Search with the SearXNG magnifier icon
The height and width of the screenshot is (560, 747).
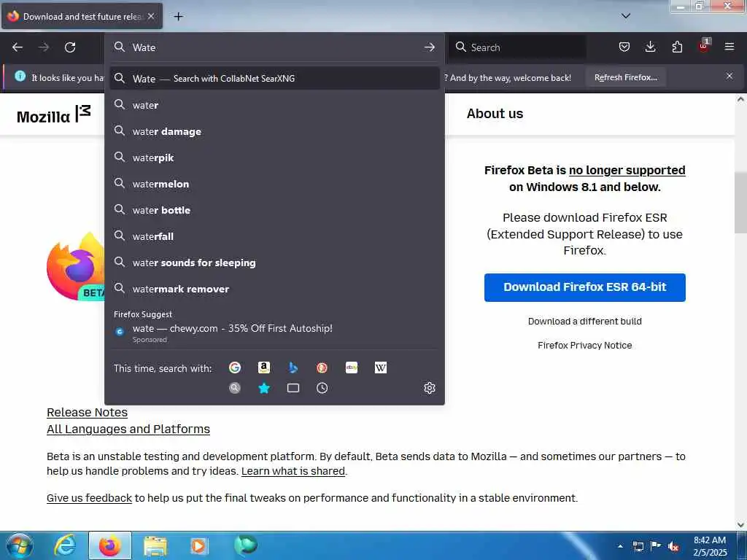coord(235,388)
